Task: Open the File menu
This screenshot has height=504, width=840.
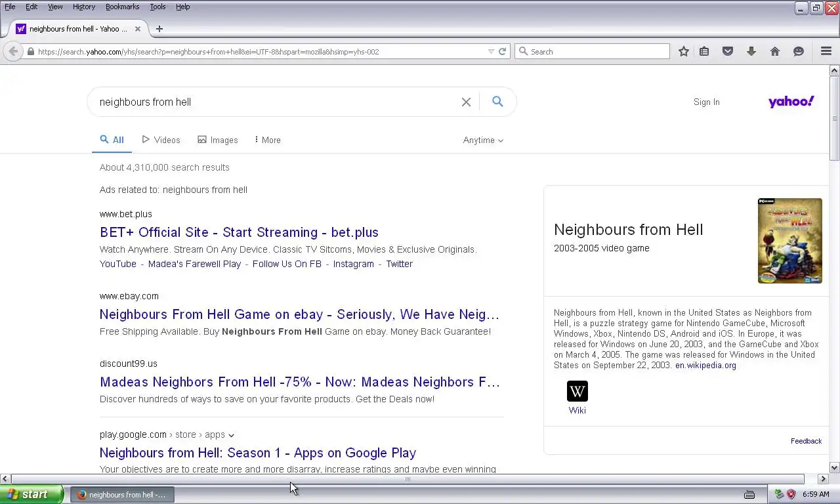Action: (x=10, y=7)
